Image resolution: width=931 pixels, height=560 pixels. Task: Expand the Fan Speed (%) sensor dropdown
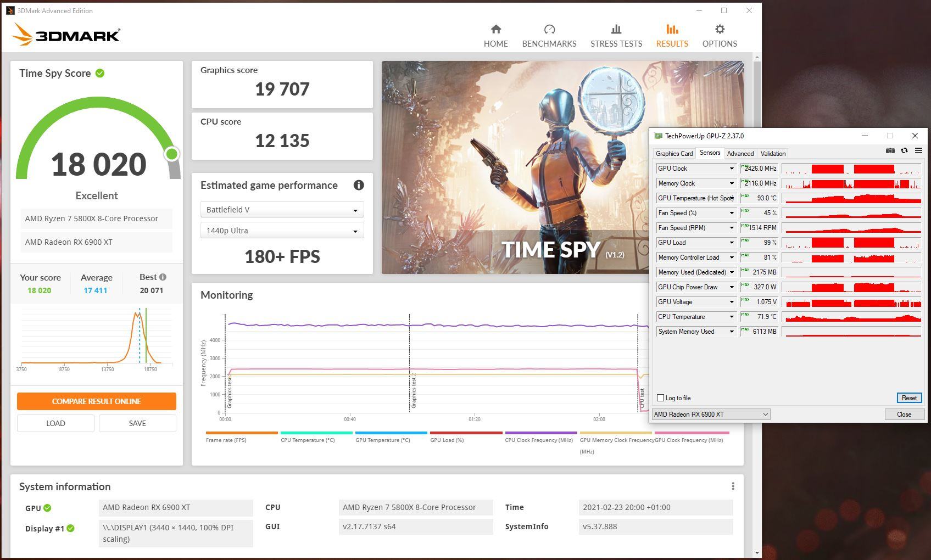(732, 213)
